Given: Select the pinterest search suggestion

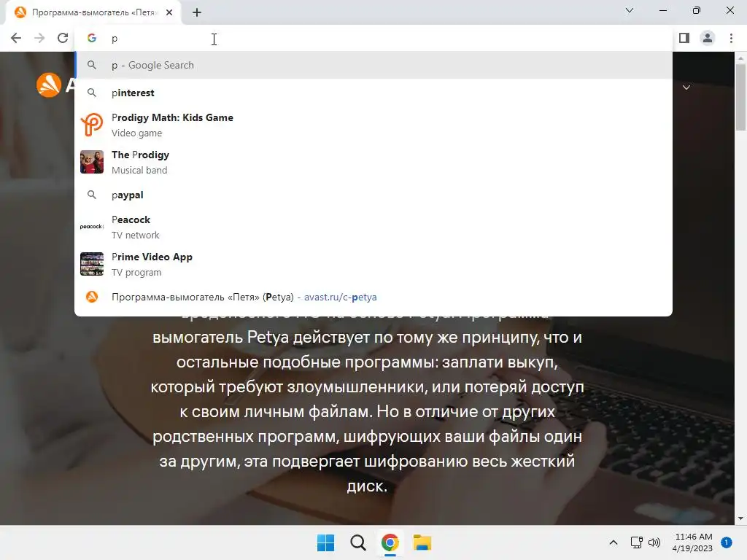Looking at the screenshot, I should pyautogui.click(x=373, y=93).
